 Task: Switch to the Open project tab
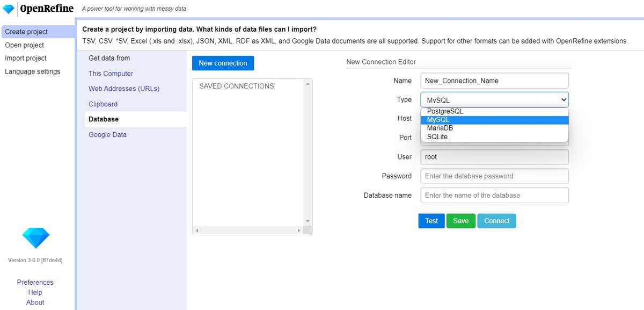[24, 45]
